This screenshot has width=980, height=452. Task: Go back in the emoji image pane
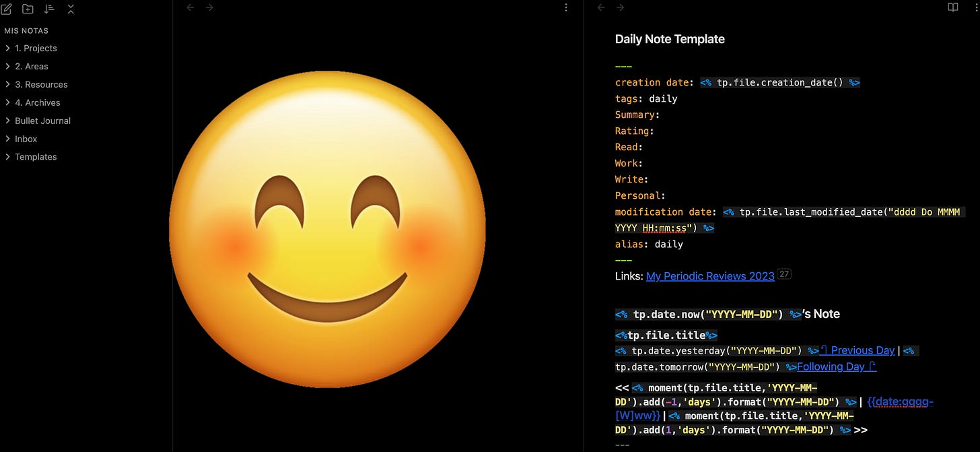190,7
